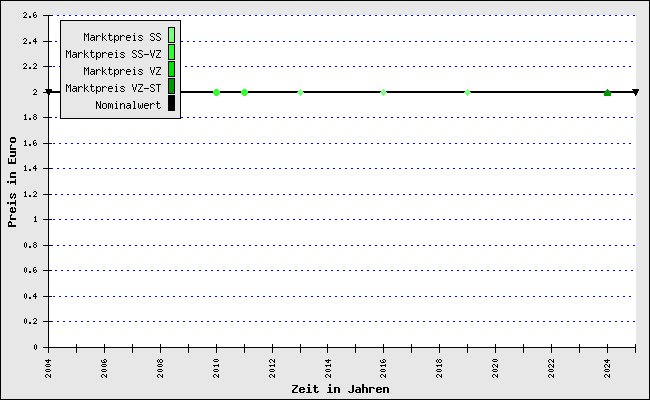Click the 0.4 y-axis label
The width and height of the screenshot is (650, 400).
[30, 296]
